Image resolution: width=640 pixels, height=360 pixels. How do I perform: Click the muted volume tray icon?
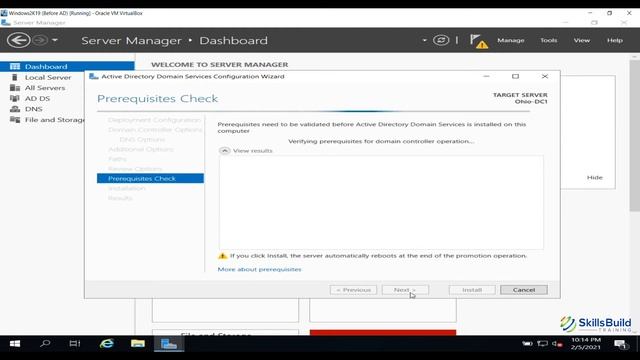pos(557,344)
